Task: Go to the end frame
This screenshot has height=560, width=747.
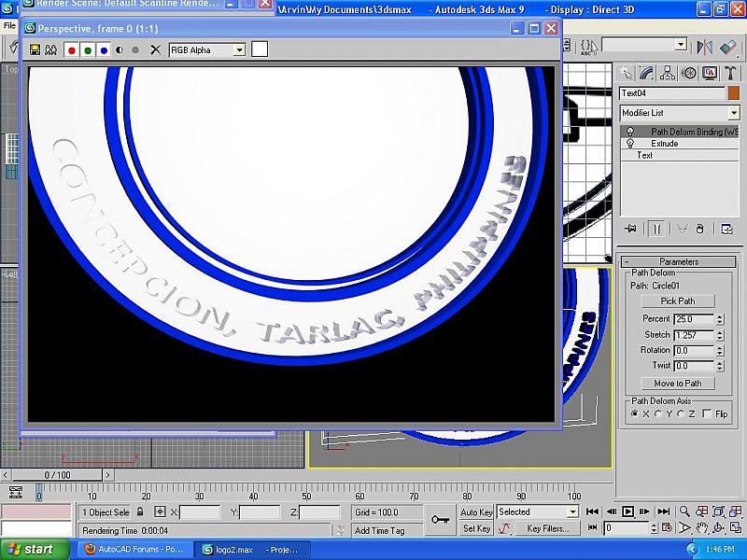Action: (663, 511)
